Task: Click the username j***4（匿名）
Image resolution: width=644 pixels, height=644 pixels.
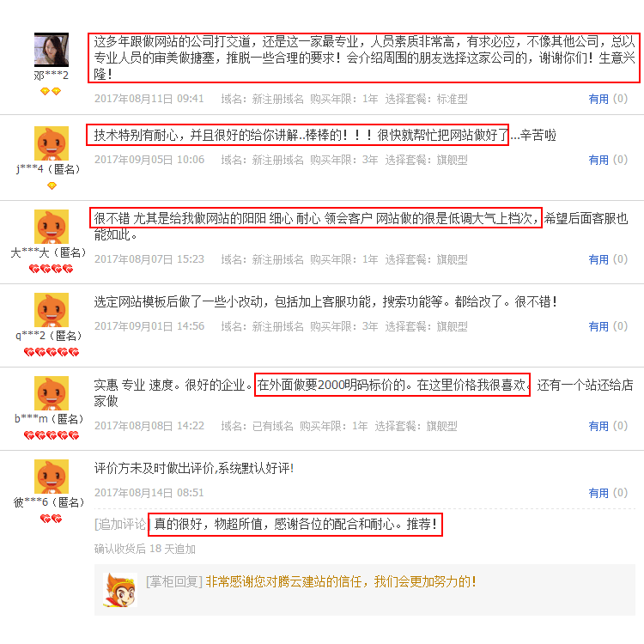Action: [48, 169]
